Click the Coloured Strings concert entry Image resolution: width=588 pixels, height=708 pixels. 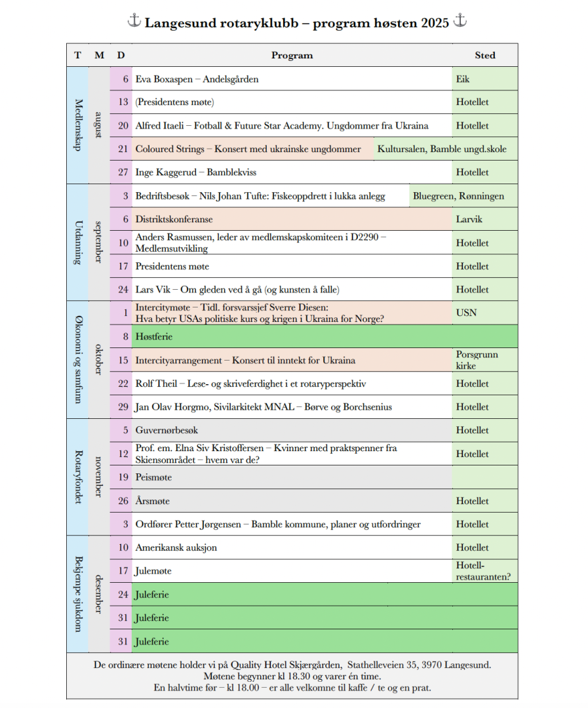click(248, 149)
